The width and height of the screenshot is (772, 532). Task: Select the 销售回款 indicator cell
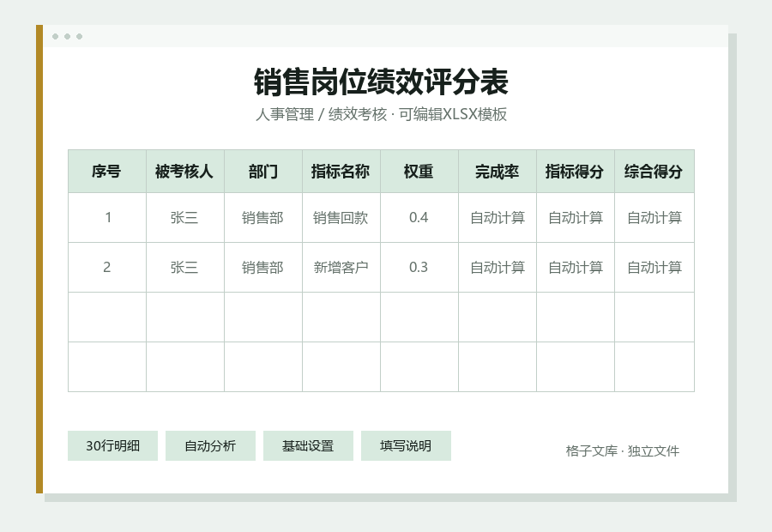[x=341, y=217]
